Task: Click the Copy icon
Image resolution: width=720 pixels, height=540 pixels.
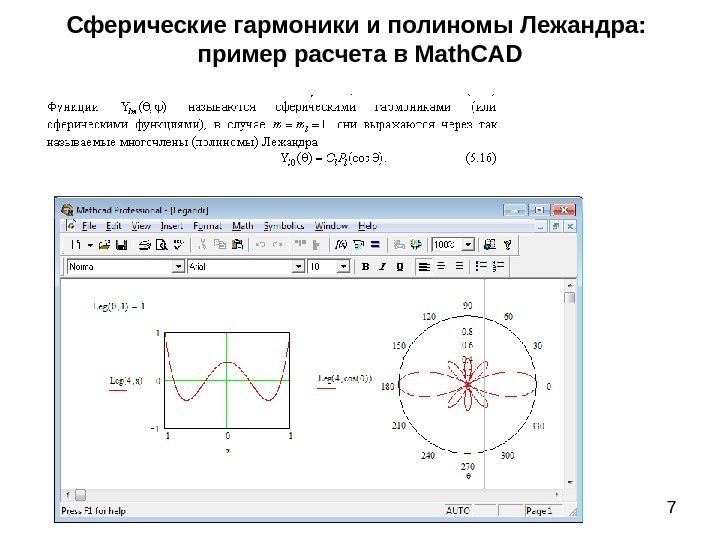Action: point(219,244)
